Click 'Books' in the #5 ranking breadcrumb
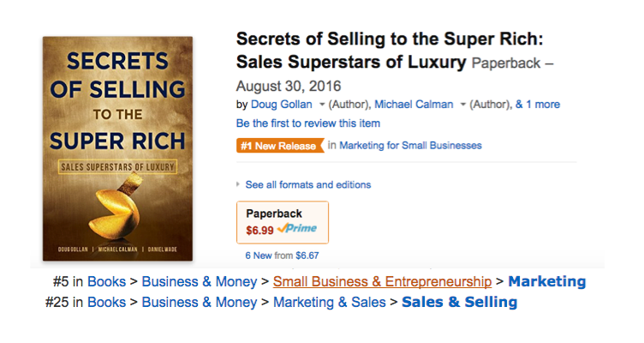This screenshot has width=644, height=343. pyautogui.click(x=106, y=281)
